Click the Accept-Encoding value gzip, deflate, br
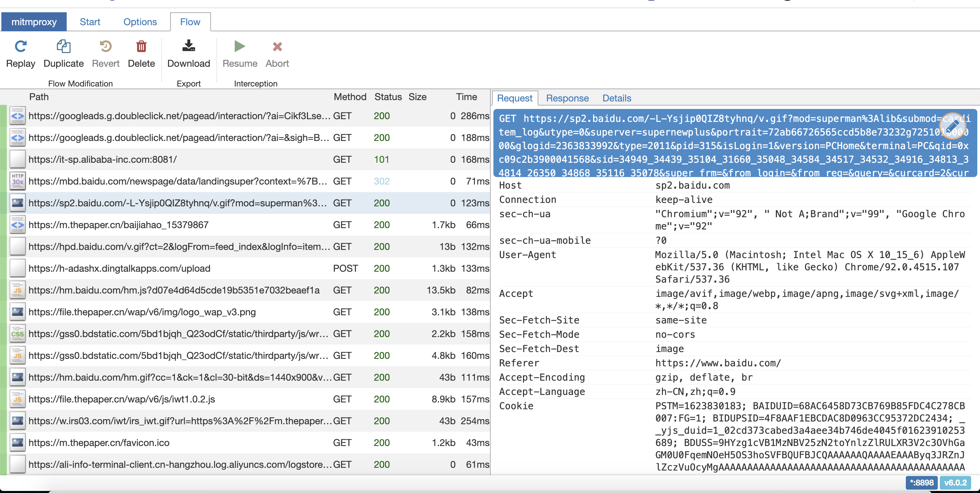Screen dimensions: 980x493 [x=704, y=377]
